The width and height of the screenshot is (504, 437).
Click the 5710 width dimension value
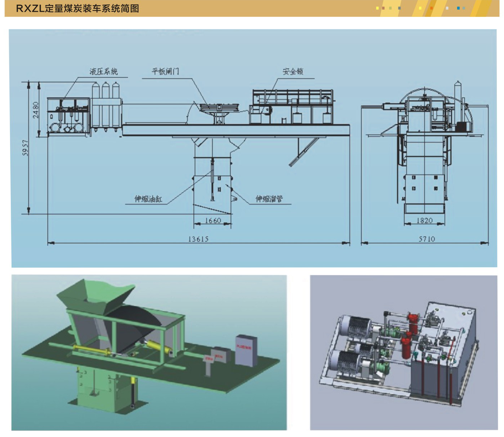[x=426, y=239]
